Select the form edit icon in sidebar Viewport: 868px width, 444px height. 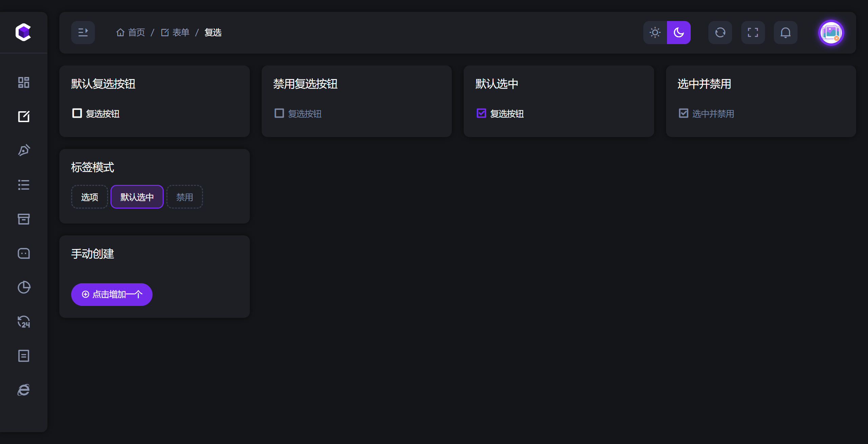click(x=24, y=116)
